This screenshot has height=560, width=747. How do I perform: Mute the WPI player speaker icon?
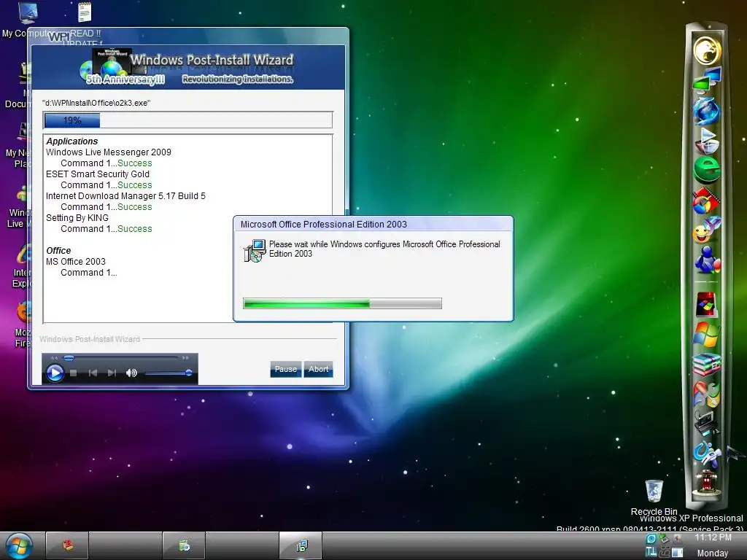131,373
